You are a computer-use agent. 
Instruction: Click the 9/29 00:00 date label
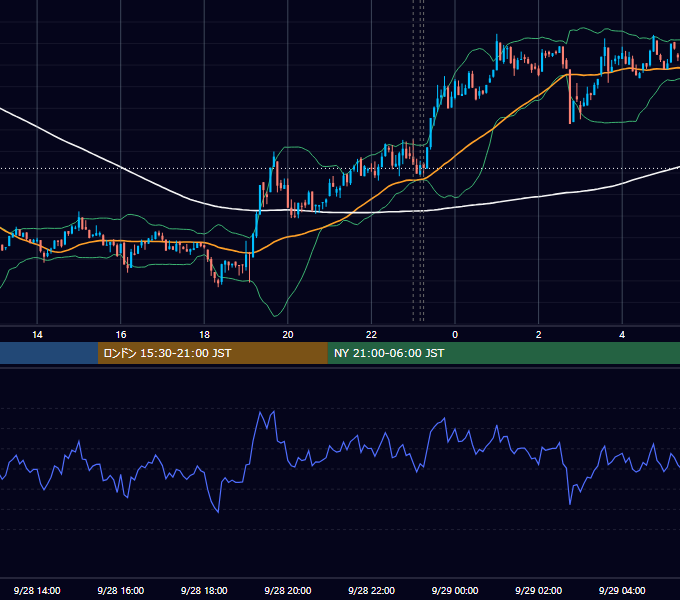tap(455, 590)
